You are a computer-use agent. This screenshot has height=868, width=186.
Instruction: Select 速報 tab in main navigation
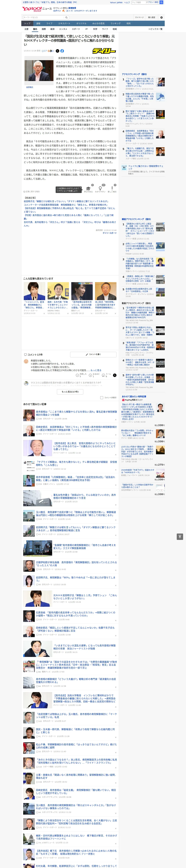(38, 24)
